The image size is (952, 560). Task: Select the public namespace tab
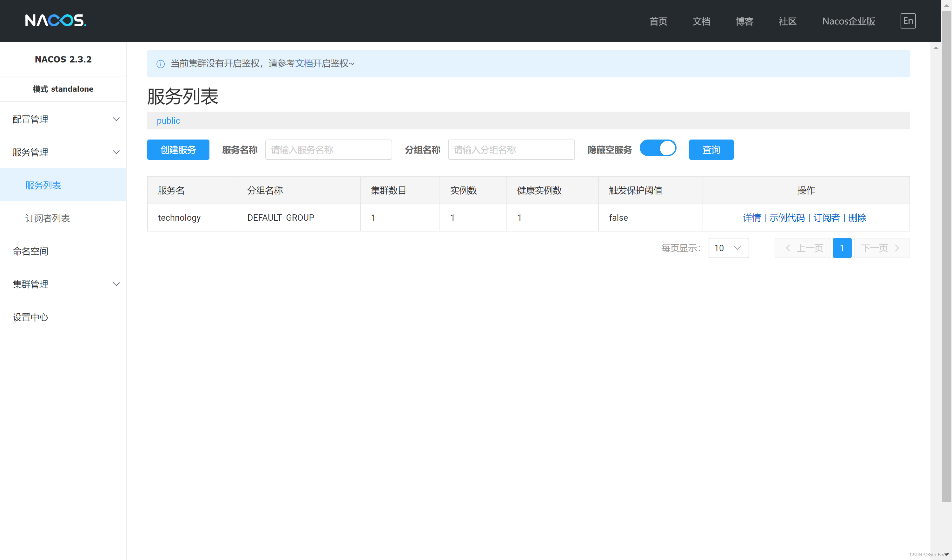pos(168,120)
